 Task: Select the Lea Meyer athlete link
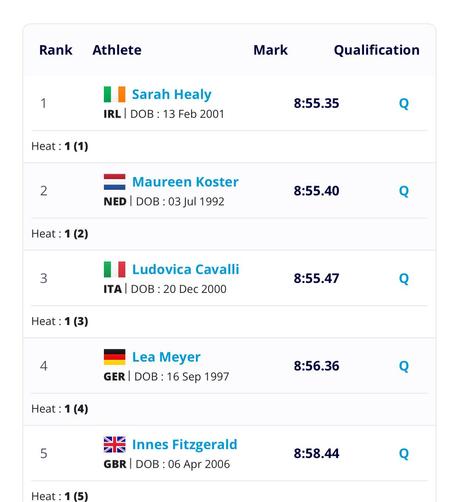[x=166, y=357]
